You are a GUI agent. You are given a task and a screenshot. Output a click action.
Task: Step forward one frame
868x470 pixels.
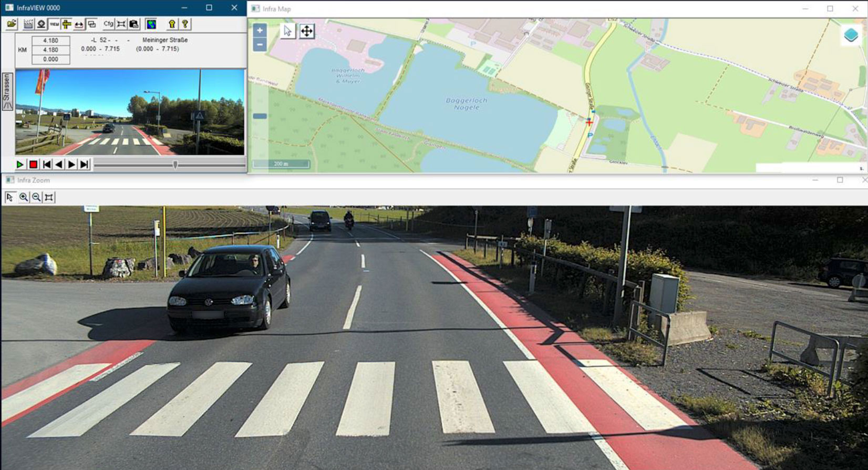71,165
